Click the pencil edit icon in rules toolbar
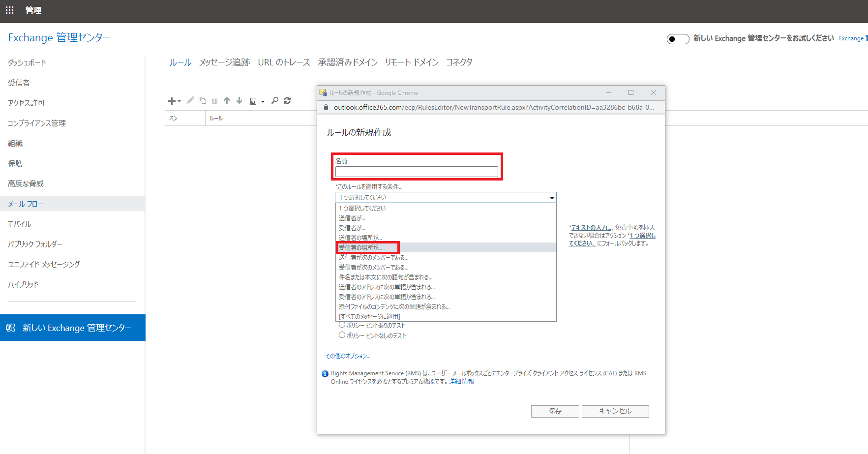 coord(190,100)
